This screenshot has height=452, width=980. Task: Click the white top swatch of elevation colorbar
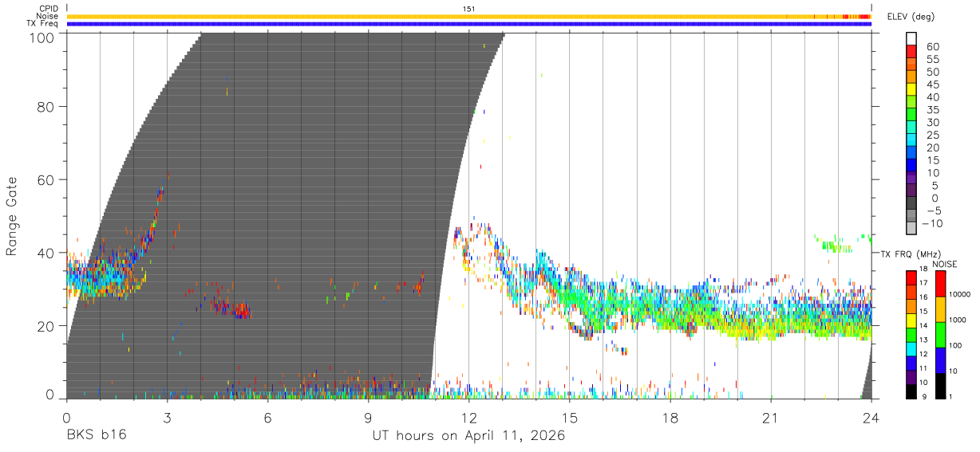tap(911, 38)
